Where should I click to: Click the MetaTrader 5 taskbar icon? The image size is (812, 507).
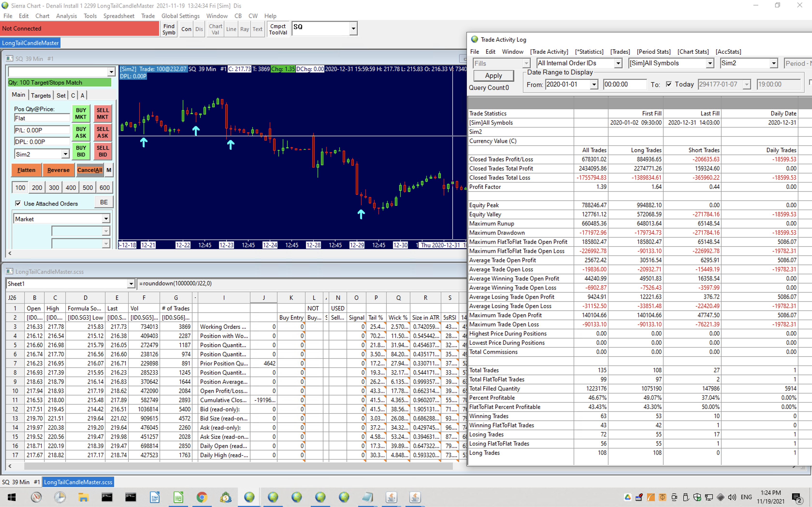pos(225,497)
